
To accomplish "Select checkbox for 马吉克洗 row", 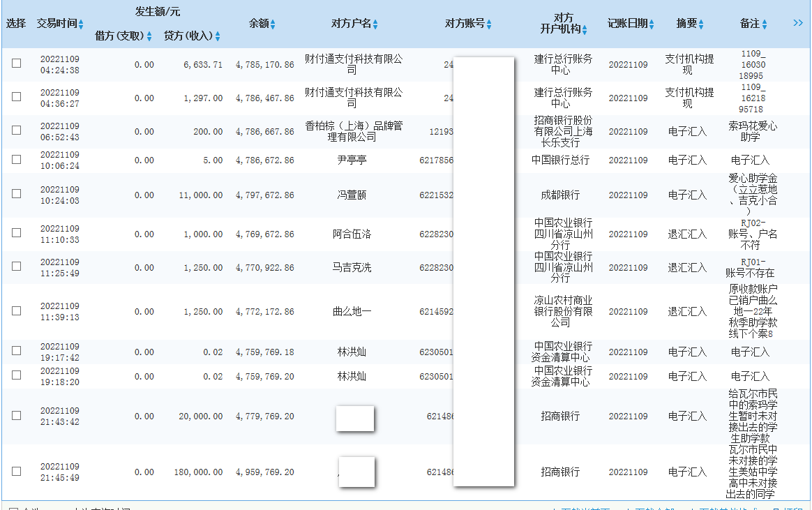I will coord(17,266).
